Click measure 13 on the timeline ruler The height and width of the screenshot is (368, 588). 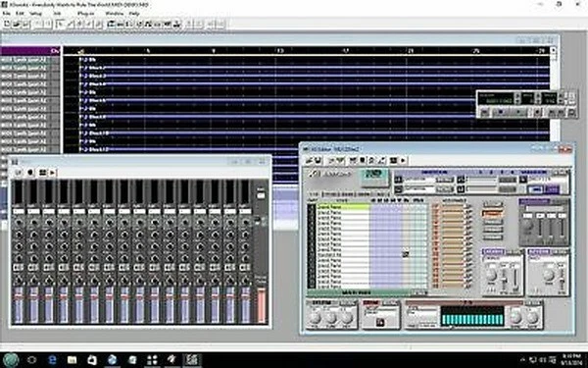(279, 51)
